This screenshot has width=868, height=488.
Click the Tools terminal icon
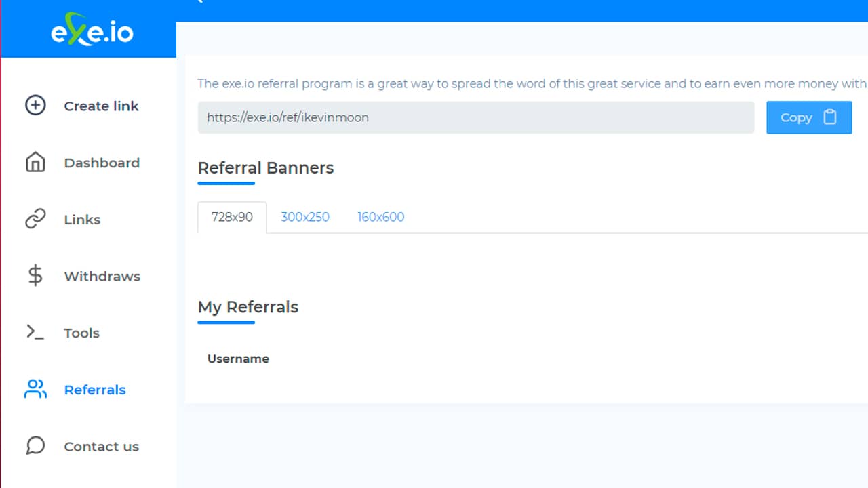35,332
